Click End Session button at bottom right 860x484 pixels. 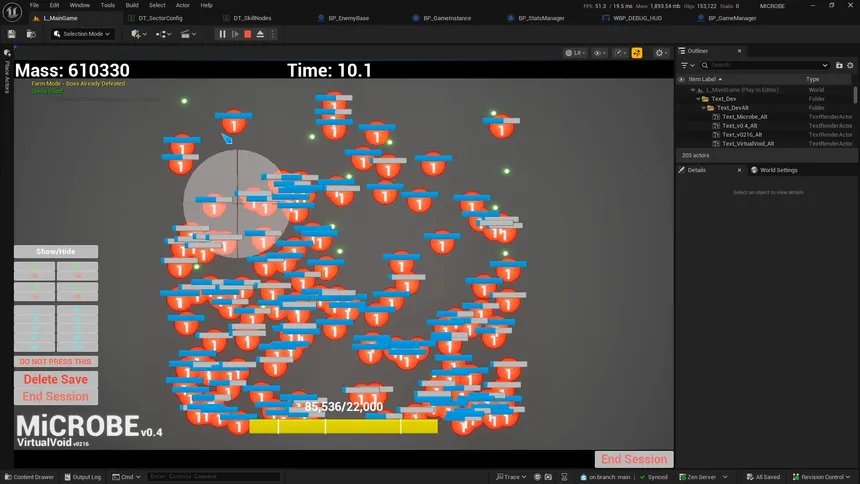[x=633, y=459]
